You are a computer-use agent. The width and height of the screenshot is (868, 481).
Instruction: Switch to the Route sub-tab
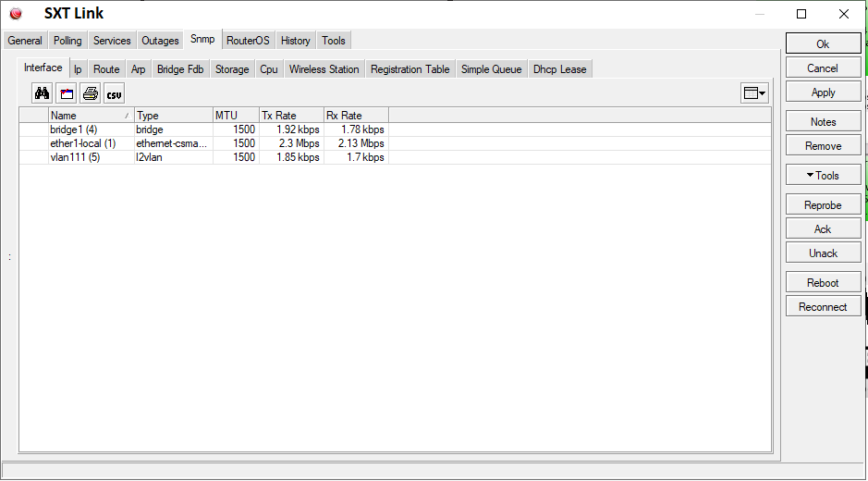[106, 69]
